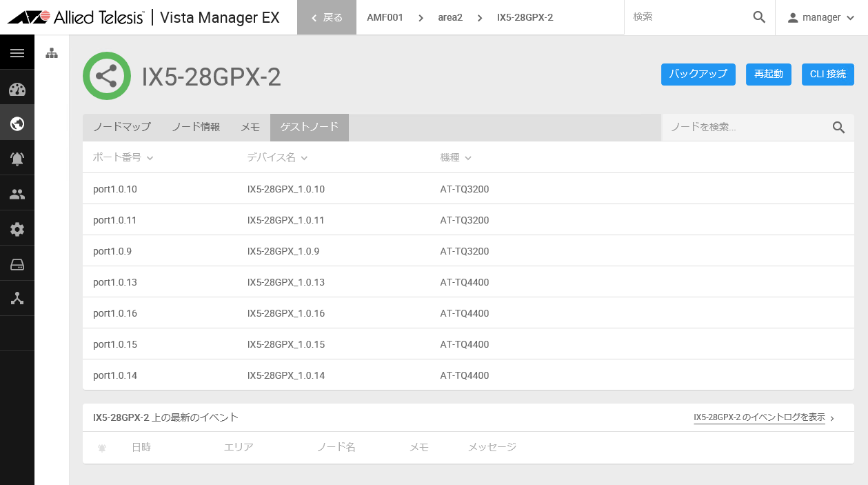Click the green share node icon

coord(107,76)
